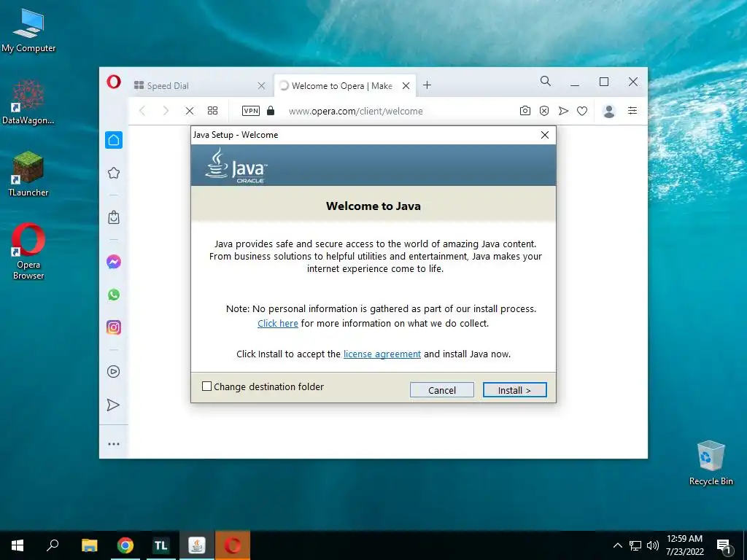Follow the 'Click here' information link
This screenshot has height=560, width=747.
point(278,323)
